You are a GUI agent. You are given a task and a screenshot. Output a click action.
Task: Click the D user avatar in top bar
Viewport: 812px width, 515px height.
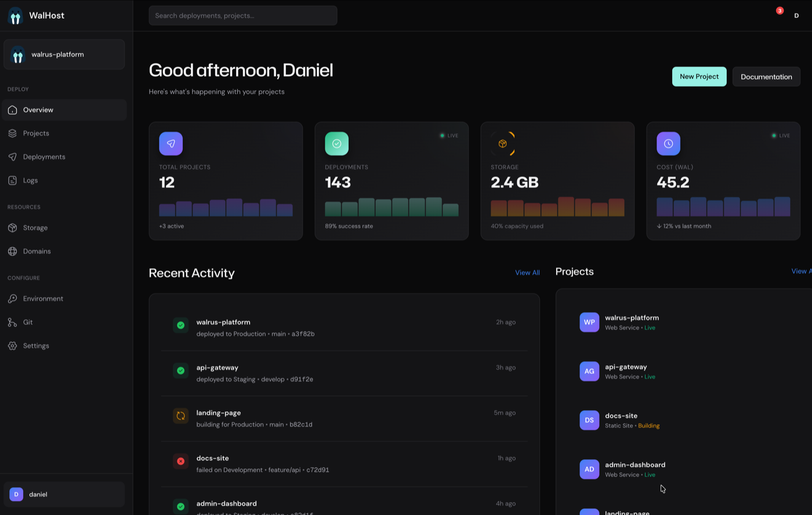[x=796, y=16]
